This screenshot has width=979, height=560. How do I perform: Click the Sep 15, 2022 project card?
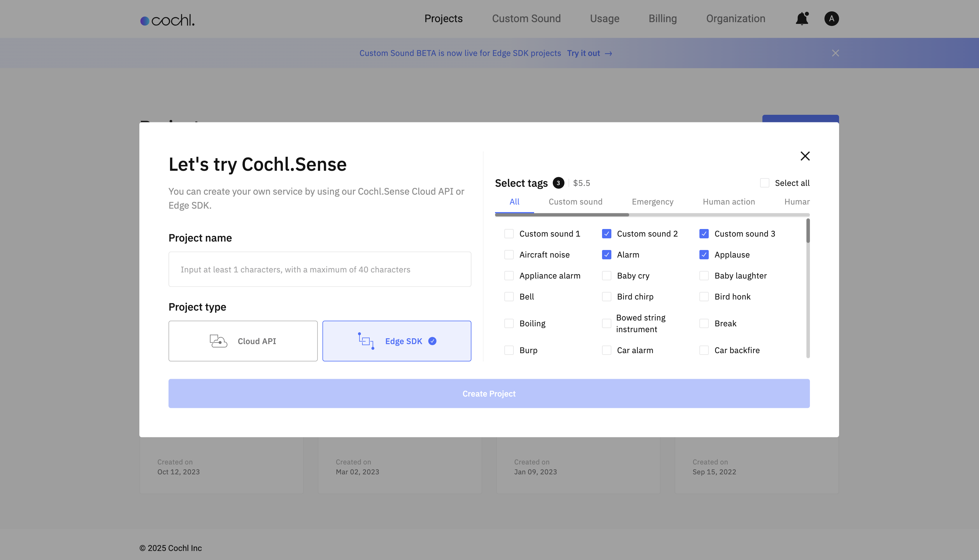(757, 465)
